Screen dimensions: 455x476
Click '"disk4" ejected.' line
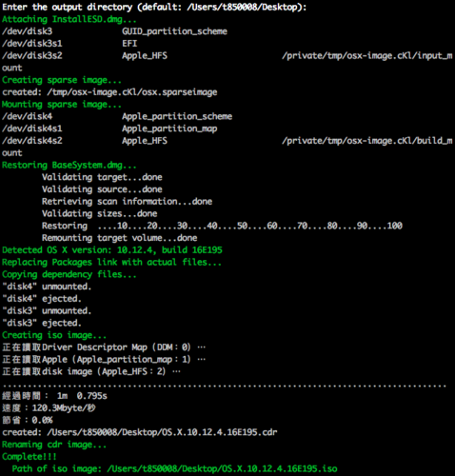coord(42,299)
